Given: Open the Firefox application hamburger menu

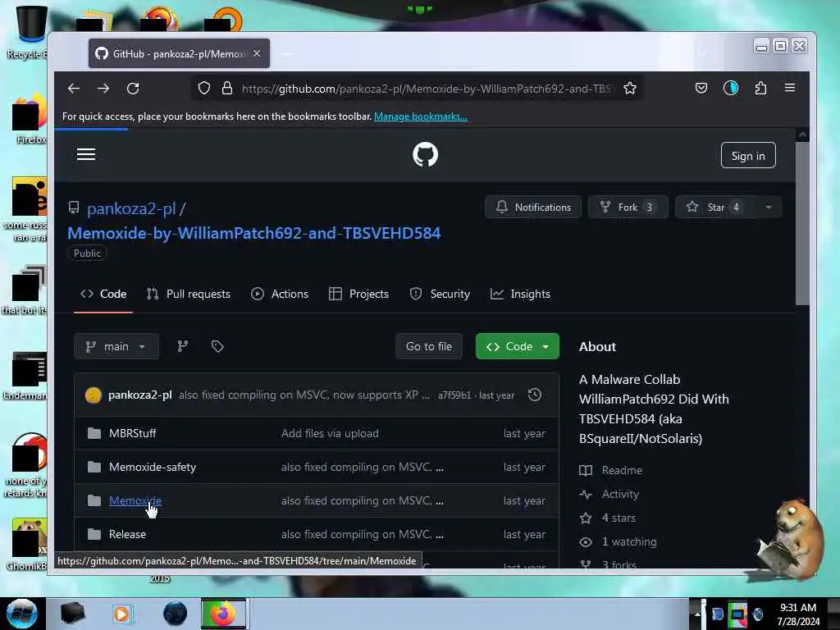Looking at the screenshot, I should click(790, 88).
